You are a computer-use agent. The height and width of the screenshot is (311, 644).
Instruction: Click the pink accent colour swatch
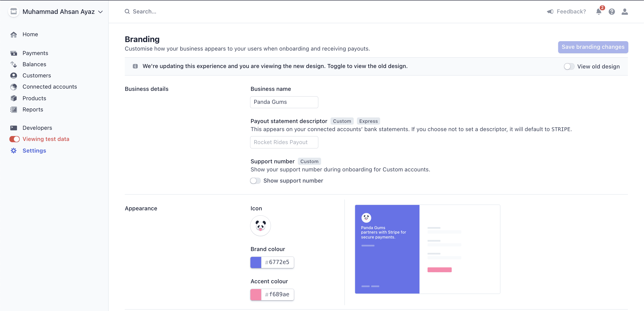point(256,294)
